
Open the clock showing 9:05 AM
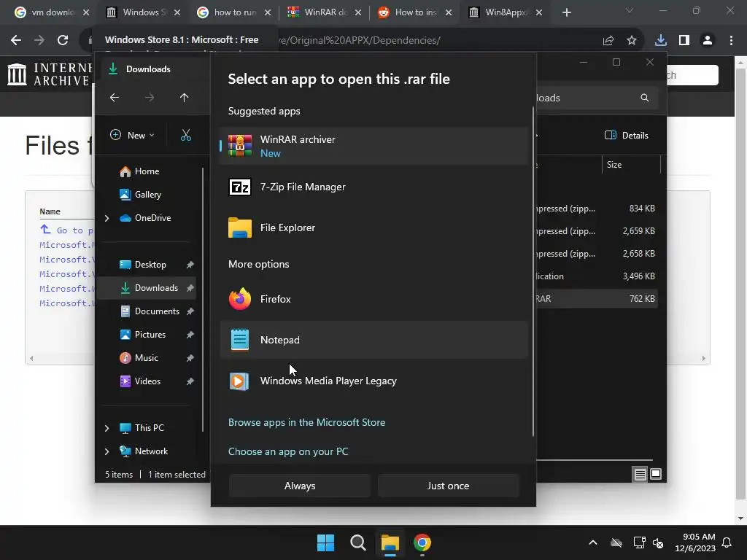[695, 542]
